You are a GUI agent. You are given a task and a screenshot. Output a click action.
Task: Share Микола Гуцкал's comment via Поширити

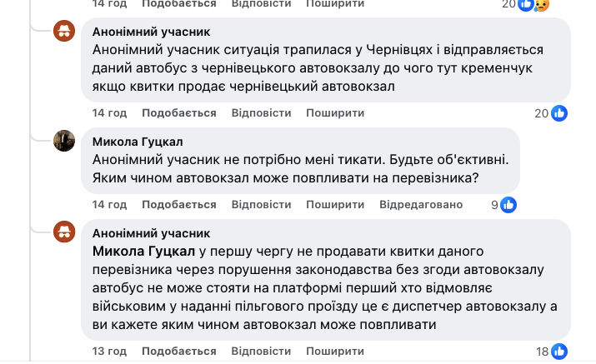pyautogui.click(x=335, y=204)
